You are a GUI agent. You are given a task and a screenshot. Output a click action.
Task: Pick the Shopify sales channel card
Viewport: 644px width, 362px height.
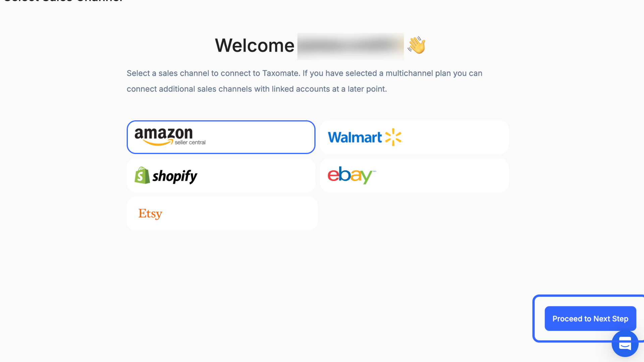pyautogui.click(x=221, y=175)
